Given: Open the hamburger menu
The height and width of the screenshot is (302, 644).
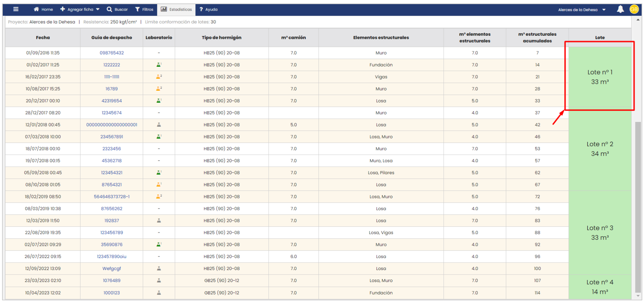Looking at the screenshot, I should point(16,9).
